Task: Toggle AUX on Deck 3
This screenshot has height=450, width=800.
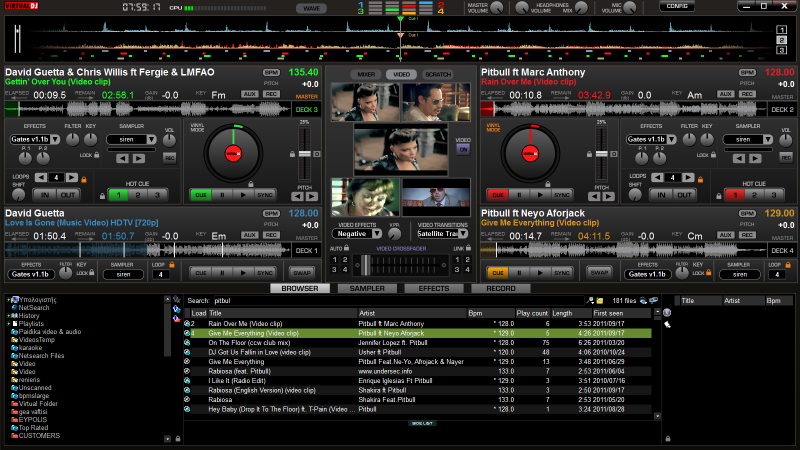Action: tap(249, 94)
